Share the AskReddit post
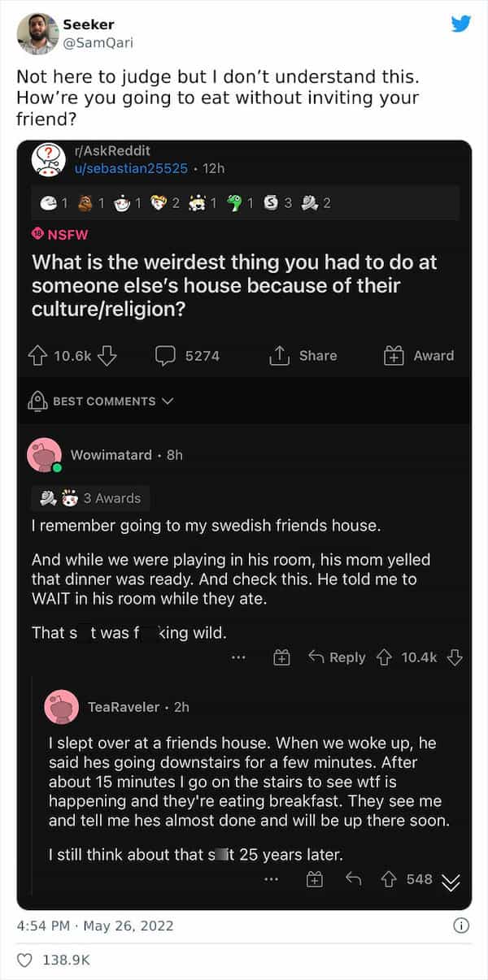 coord(303,355)
